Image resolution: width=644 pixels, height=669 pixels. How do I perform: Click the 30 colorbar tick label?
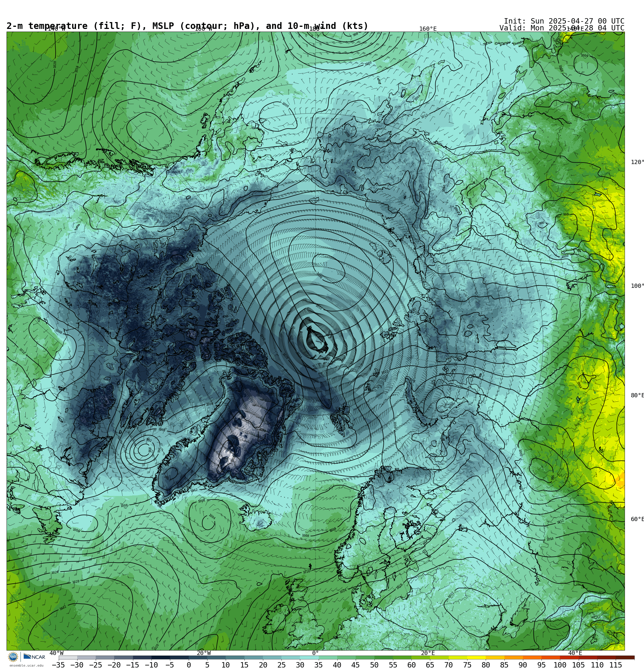(x=300, y=665)
